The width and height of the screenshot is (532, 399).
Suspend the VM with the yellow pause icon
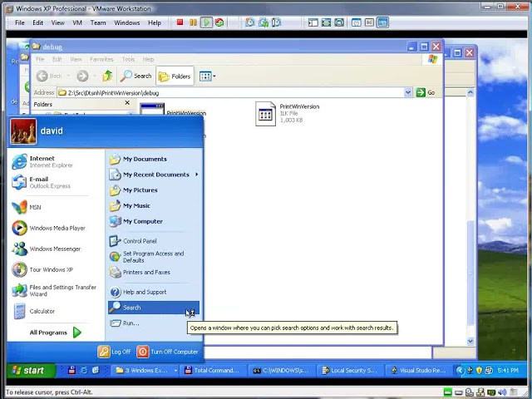click(193, 22)
